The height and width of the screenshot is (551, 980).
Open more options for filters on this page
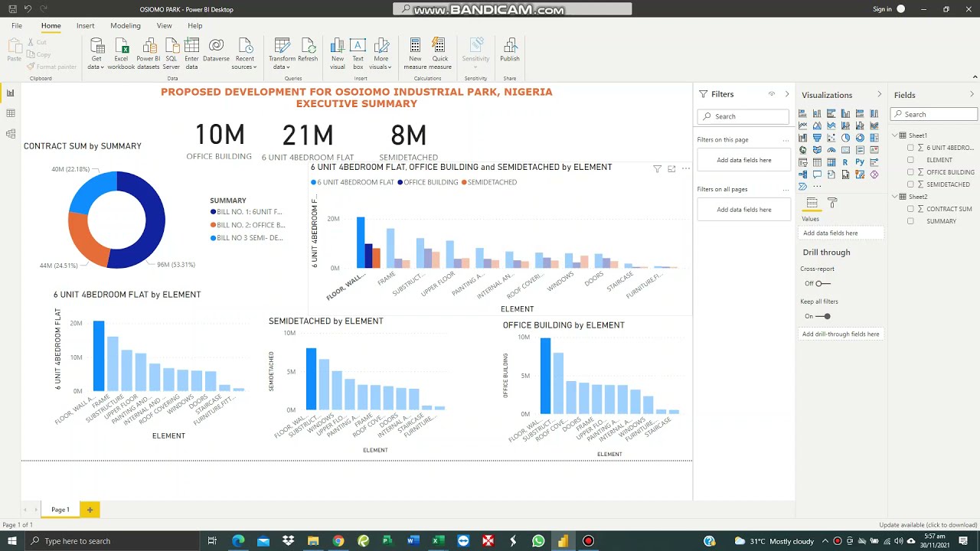coord(786,140)
